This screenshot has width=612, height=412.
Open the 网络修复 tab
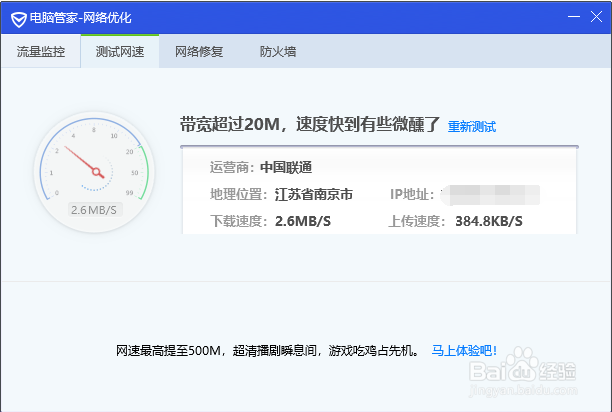[199, 52]
